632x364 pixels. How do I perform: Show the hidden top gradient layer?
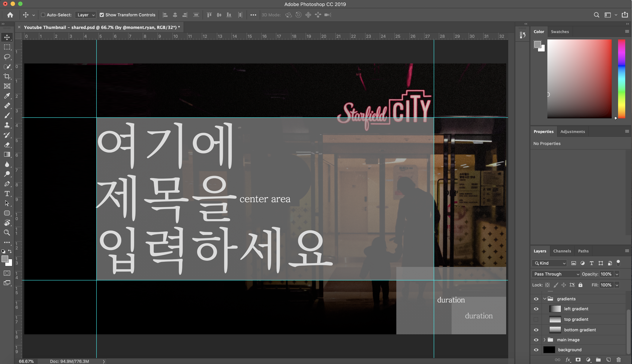[x=536, y=319]
